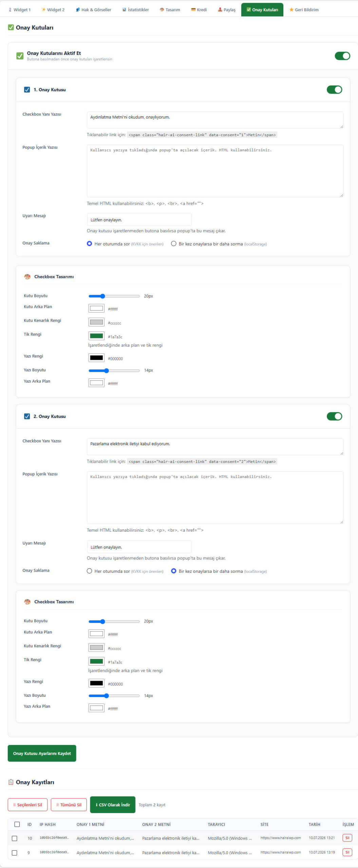Choose 'Her oturumda sor' for second consent

pos(90,571)
